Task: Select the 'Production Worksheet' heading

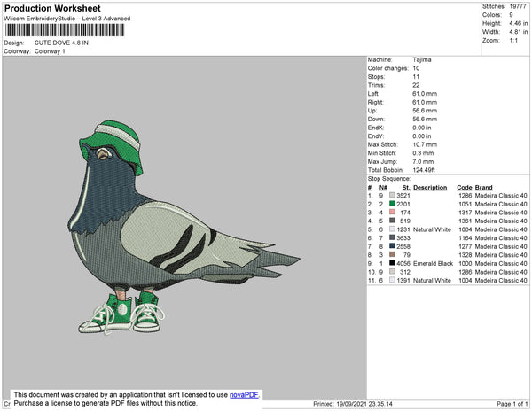Action: (52, 8)
